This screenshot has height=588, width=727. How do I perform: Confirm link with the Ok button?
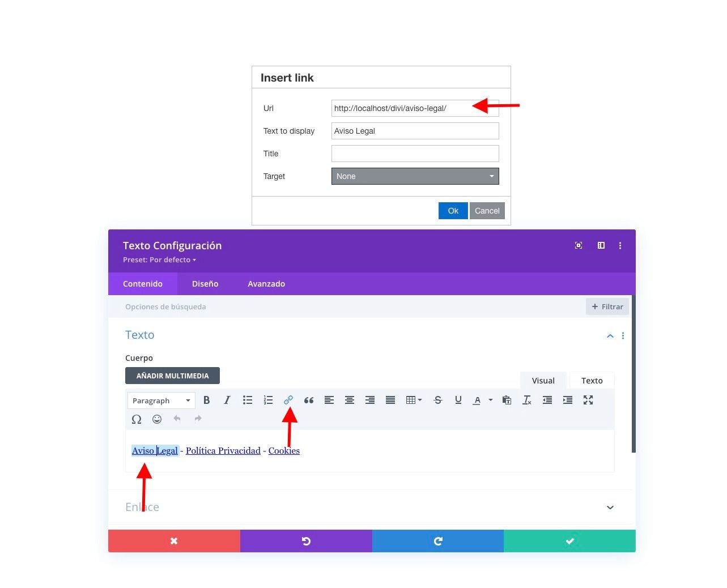[x=453, y=211]
